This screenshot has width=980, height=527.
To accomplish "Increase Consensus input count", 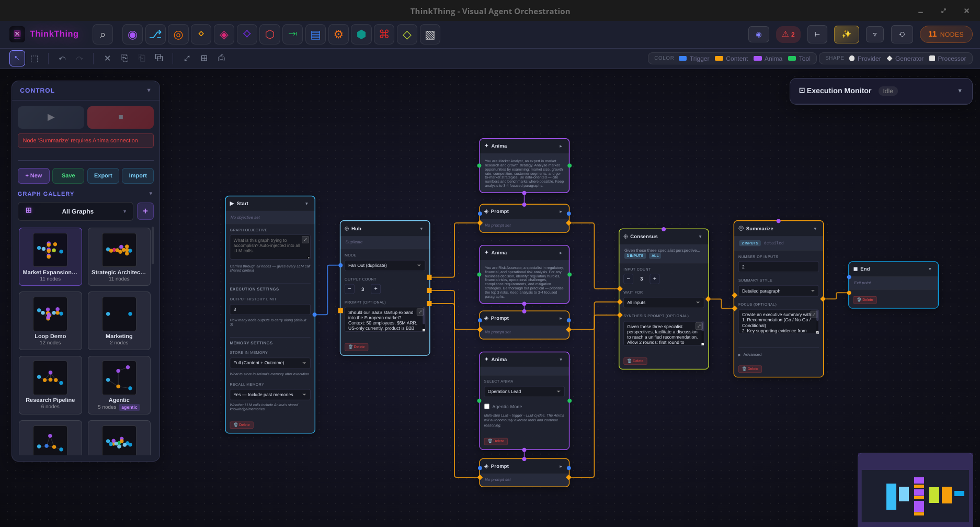I will click(654, 279).
